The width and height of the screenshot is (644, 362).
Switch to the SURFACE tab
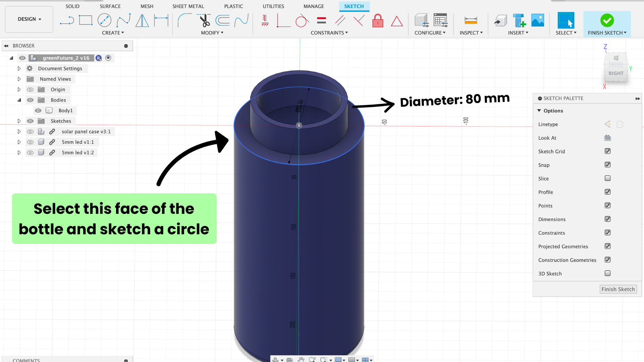point(110,6)
